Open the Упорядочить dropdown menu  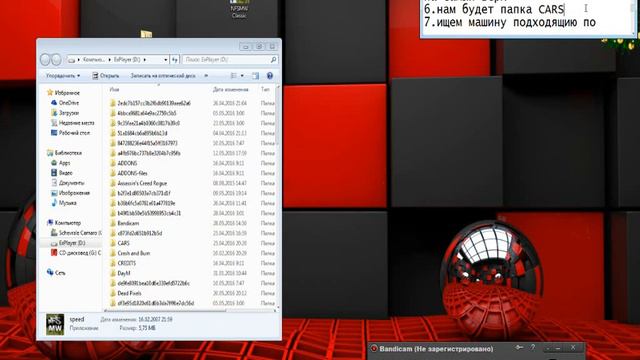click(x=63, y=76)
